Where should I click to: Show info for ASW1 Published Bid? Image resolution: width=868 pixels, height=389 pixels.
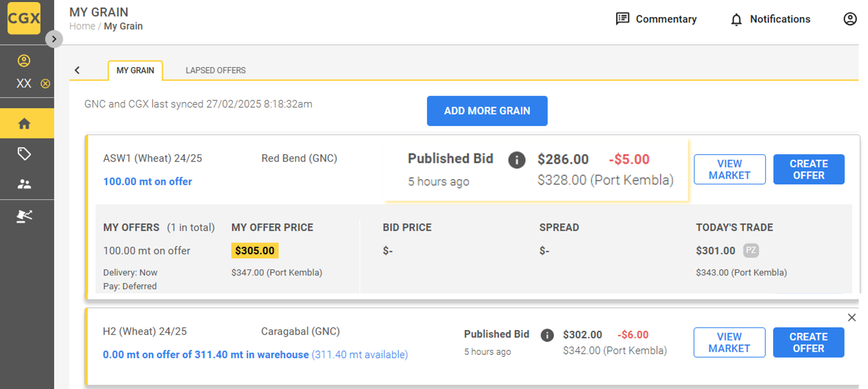coord(517,160)
